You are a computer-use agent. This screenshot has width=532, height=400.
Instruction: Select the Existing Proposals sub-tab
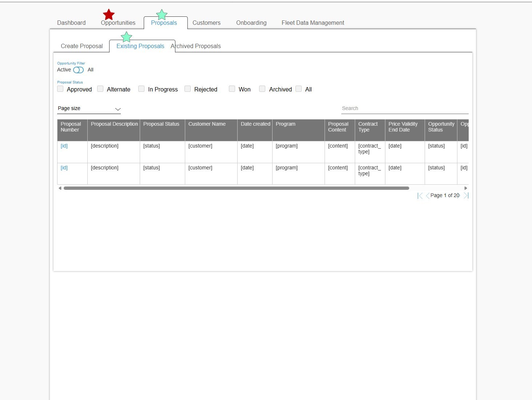click(140, 46)
